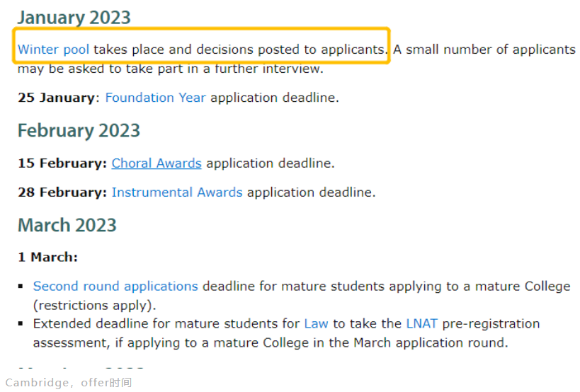Click the March 2023 heading
The width and height of the screenshot is (580, 392).
67,225
